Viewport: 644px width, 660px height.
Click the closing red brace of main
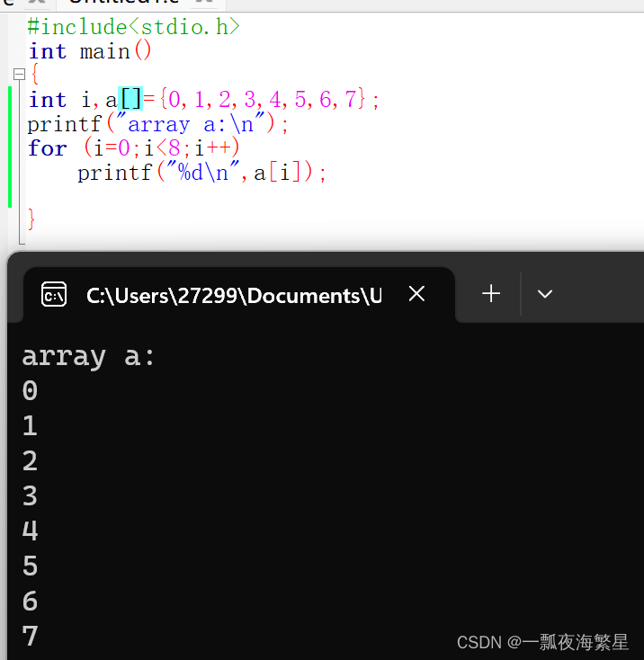pos(31,219)
